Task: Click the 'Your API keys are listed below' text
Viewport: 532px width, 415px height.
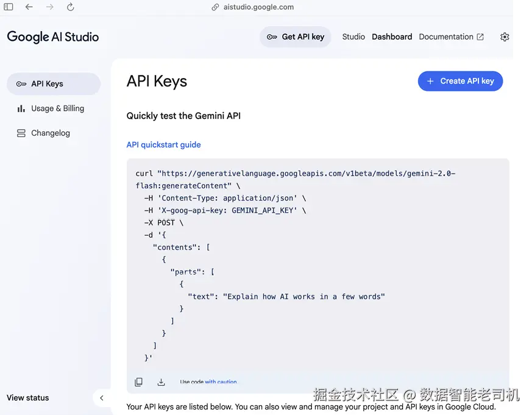Action: (x=180, y=406)
